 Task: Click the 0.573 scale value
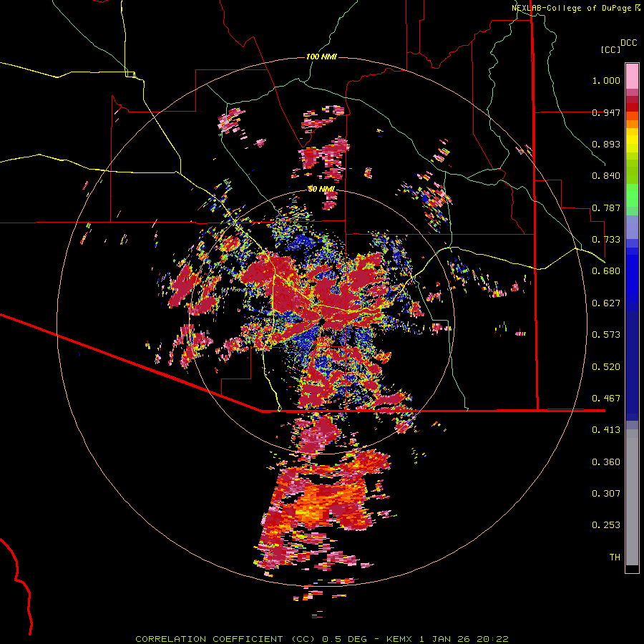pos(606,335)
